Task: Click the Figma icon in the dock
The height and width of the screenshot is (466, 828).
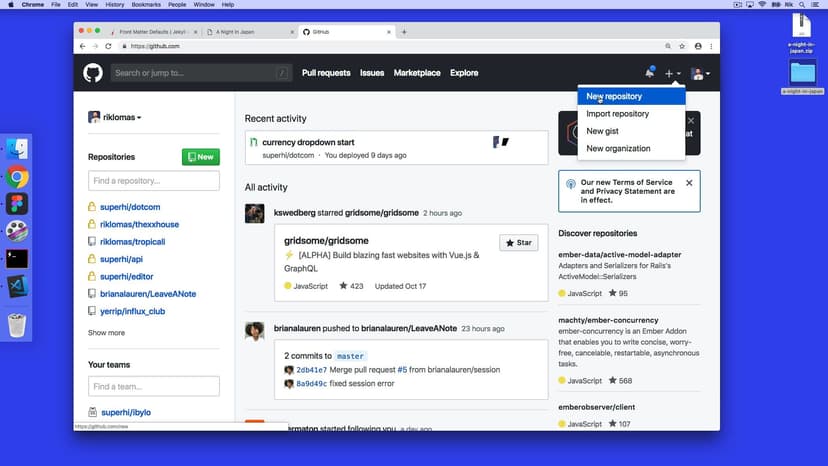Action: (x=17, y=204)
